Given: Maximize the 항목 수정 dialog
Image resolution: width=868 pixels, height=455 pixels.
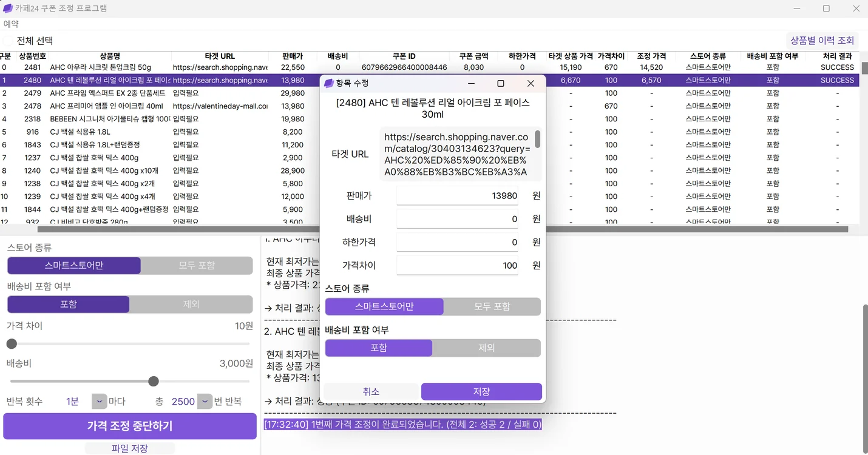Looking at the screenshot, I should click(x=501, y=83).
